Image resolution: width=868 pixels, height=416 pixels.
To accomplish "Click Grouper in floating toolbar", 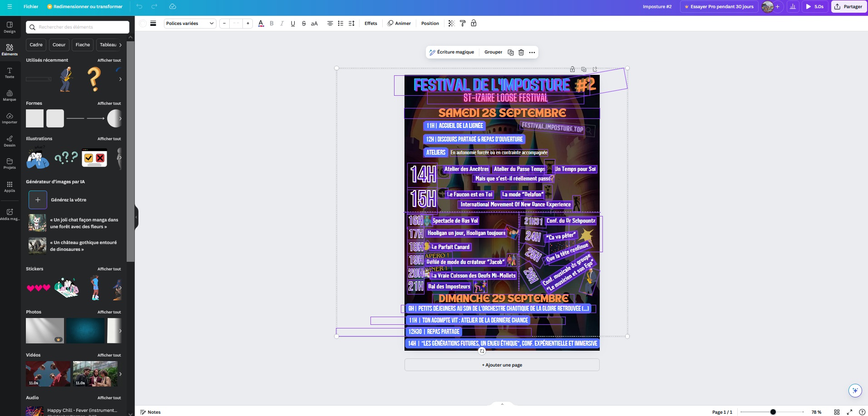I will click(493, 52).
